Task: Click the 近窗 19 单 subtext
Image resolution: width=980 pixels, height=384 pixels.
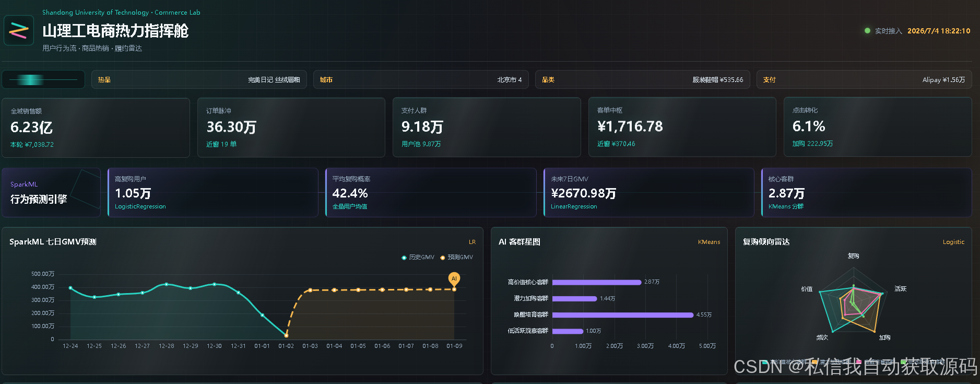Action: coord(221,144)
